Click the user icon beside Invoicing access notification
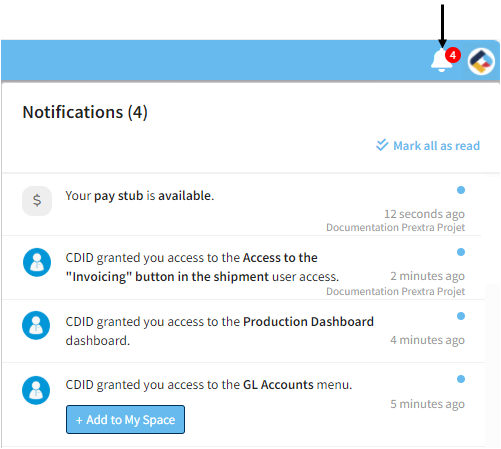Viewport: 501px width, 449px height. coord(37,262)
